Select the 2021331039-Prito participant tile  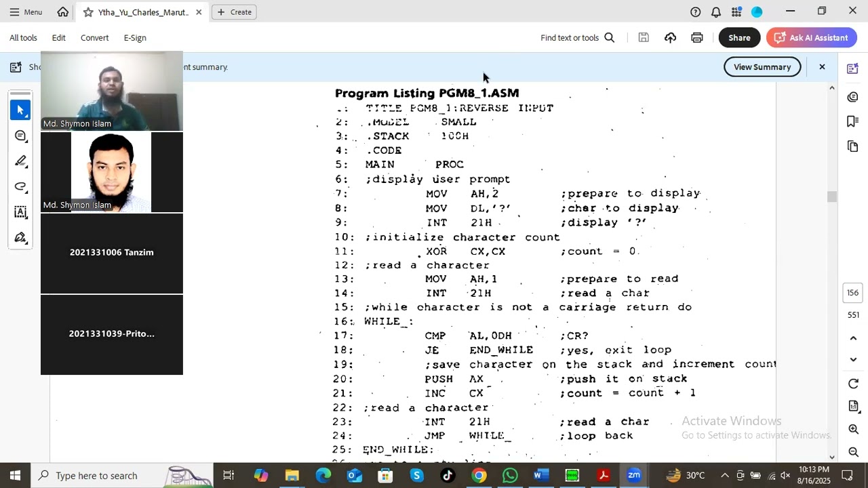click(x=112, y=335)
